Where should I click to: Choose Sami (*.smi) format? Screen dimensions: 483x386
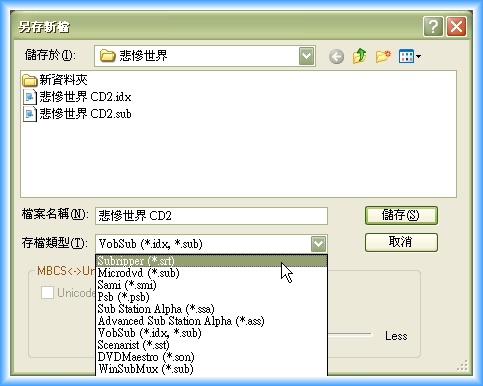point(211,285)
